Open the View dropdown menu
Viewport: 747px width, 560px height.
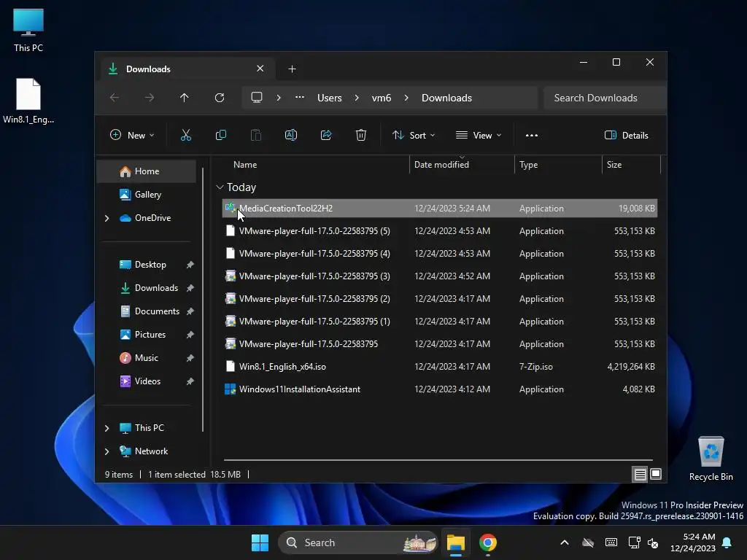click(479, 135)
